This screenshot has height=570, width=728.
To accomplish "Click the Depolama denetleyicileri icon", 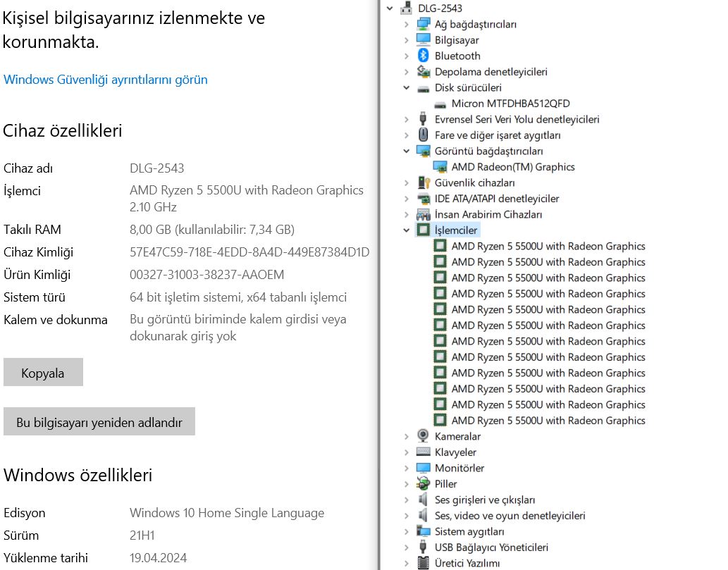I will [x=423, y=71].
